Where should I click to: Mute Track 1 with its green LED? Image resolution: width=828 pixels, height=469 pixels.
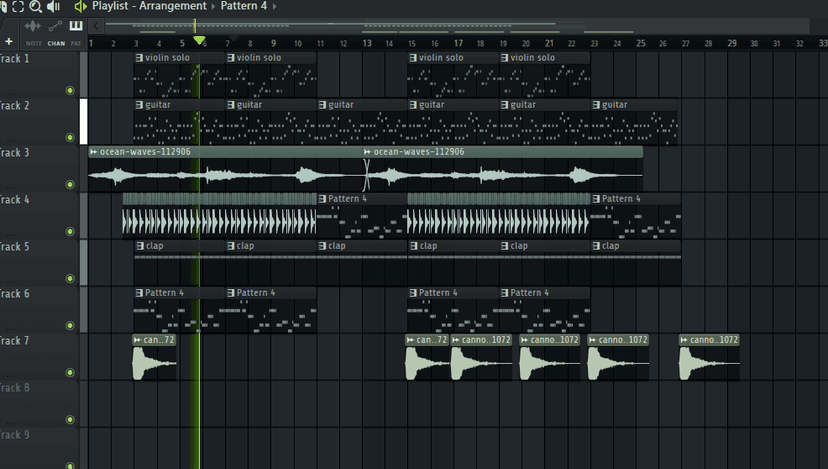coord(70,91)
